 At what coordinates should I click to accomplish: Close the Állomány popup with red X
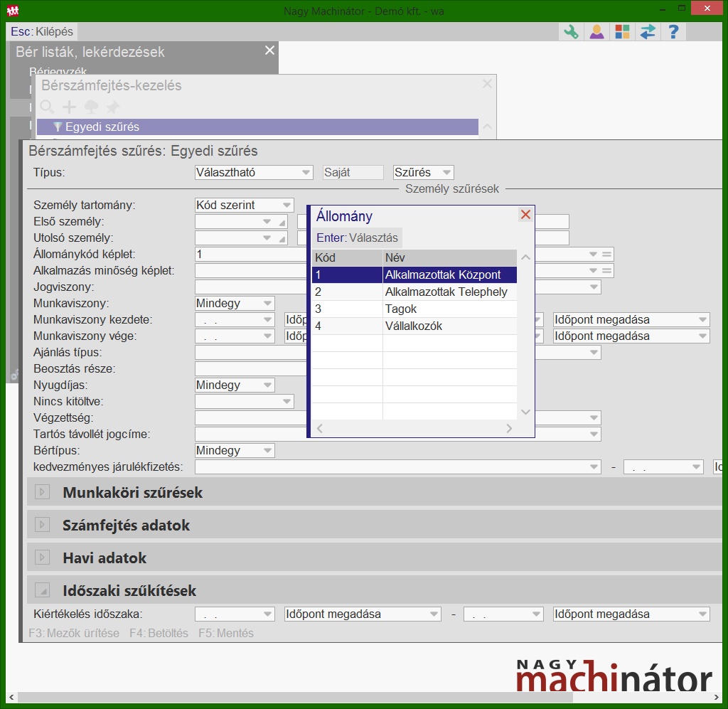point(525,215)
